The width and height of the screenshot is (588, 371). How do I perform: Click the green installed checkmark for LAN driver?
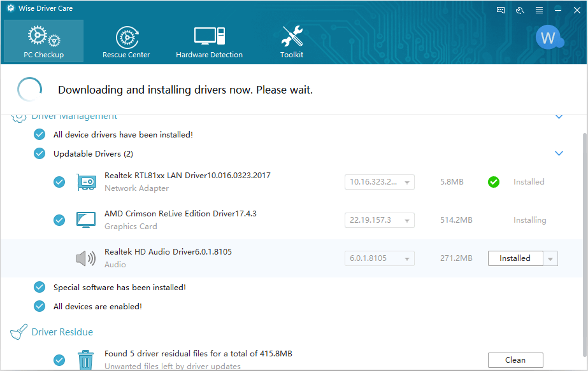pyautogui.click(x=494, y=182)
